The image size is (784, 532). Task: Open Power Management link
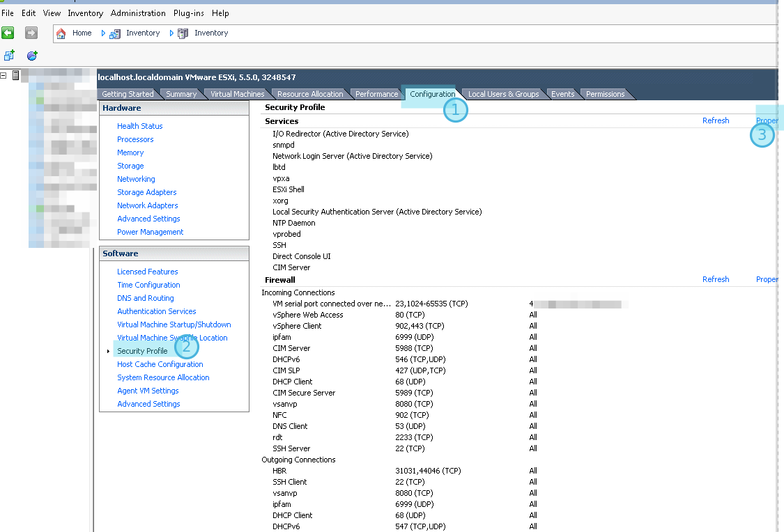click(150, 232)
